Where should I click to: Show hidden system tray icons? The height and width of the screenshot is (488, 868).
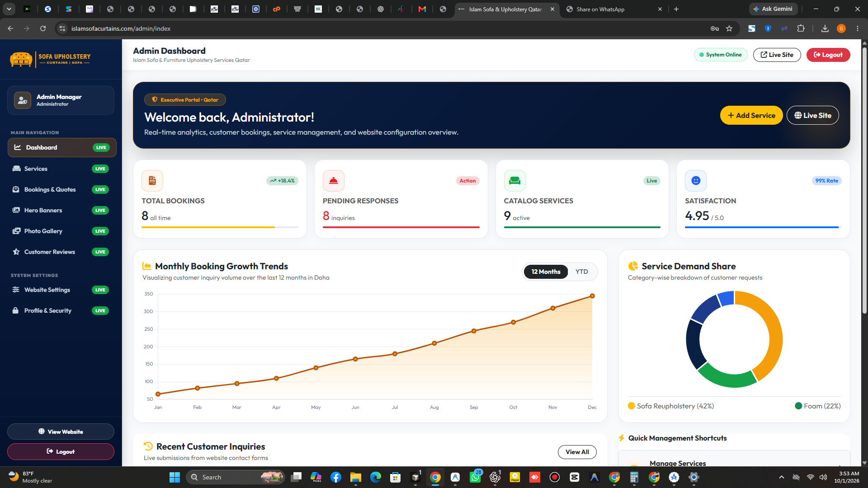click(x=781, y=477)
